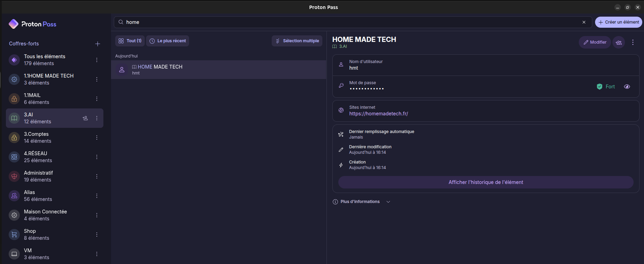Open https://homemadetech.fr/ link
Viewport: 644px width, 264px height.
point(379,114)
